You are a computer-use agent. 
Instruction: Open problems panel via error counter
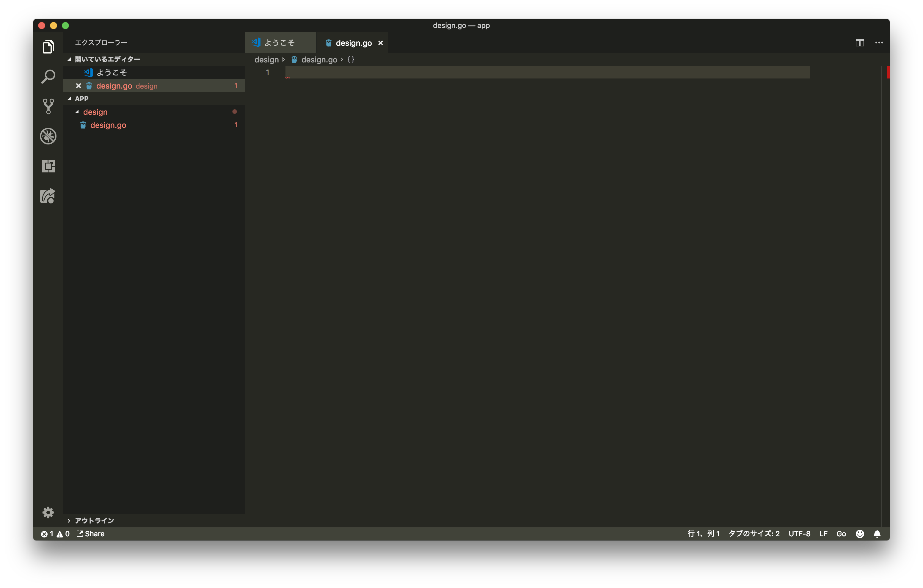pyautogui.click(x=48, y=534)
